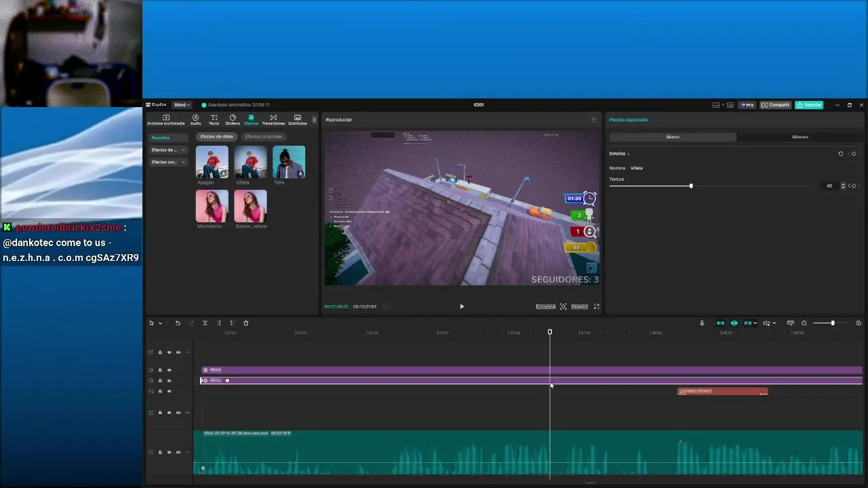Open the Texto tab

coord(214,120)
